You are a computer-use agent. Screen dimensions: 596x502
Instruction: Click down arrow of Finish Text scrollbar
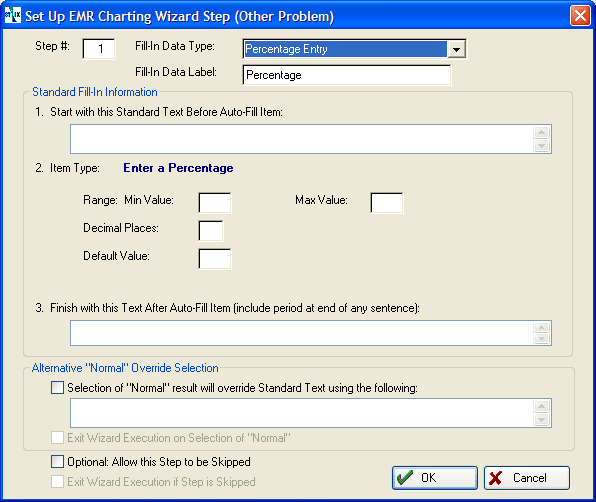pyautogui.click(x=542, y=339)
